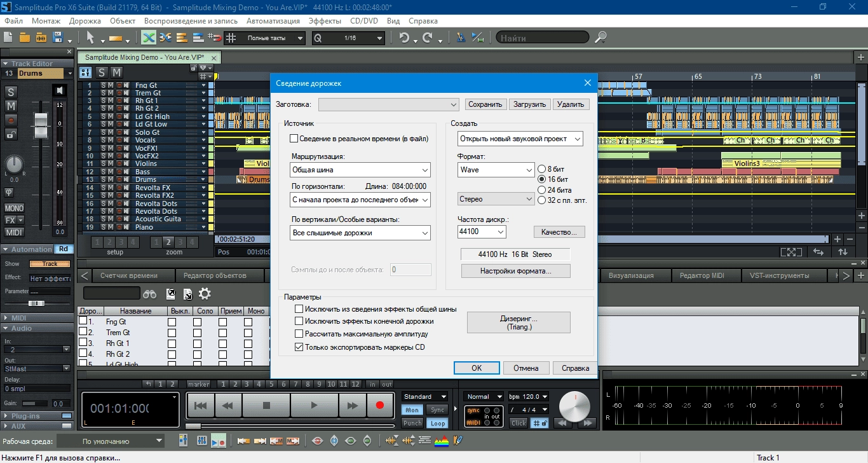Click the Track Editor lock icon

click(11, 134)
